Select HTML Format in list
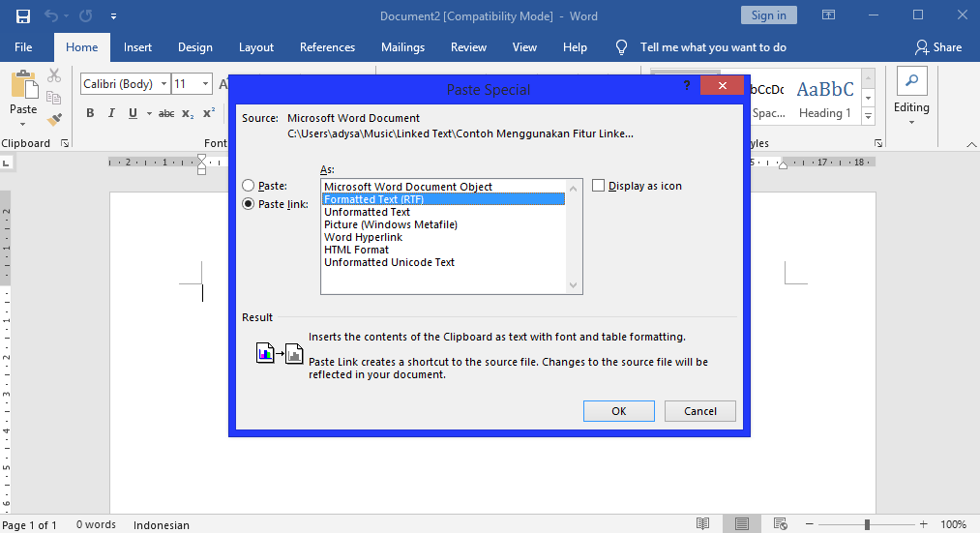980x533 pixels. (x=443, y=250)
